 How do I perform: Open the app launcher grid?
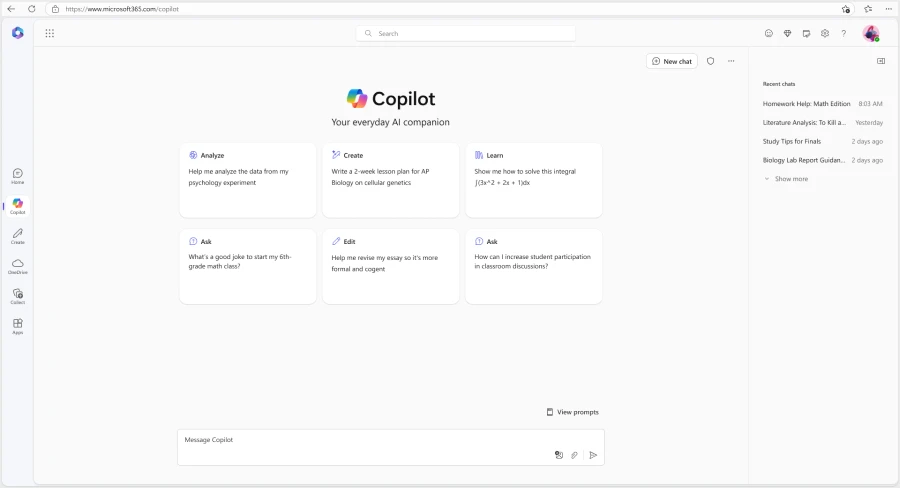point(50,33)
